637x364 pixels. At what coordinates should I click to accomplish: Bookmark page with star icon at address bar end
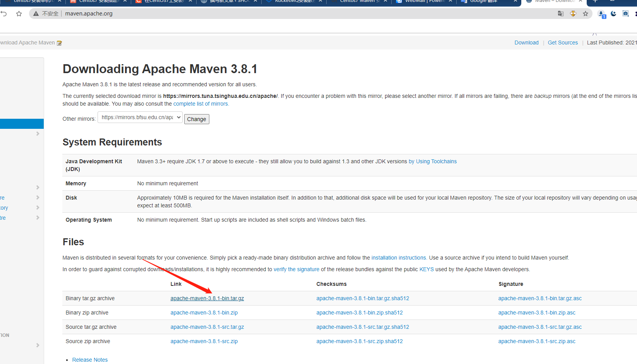point(586,14)
